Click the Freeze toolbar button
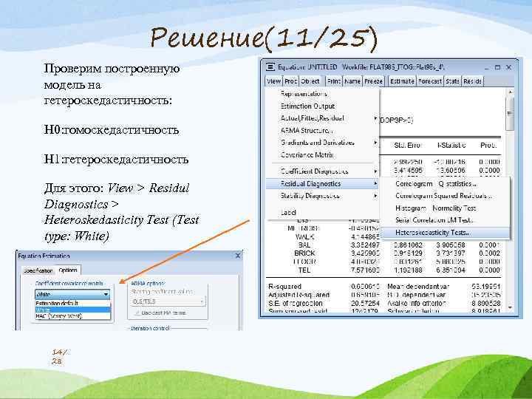Viewport: 532px width, 399px height. tap(374, 81)
